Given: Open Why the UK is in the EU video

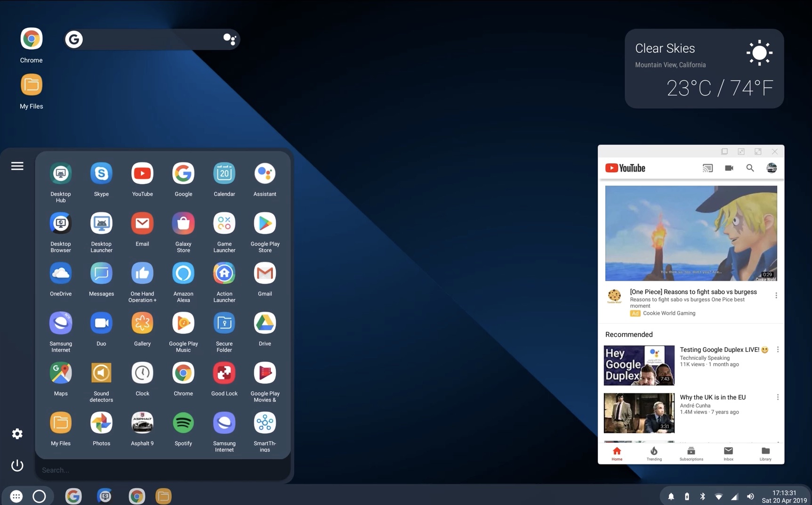Looking at the screenshot, I should tap(639, 413).
